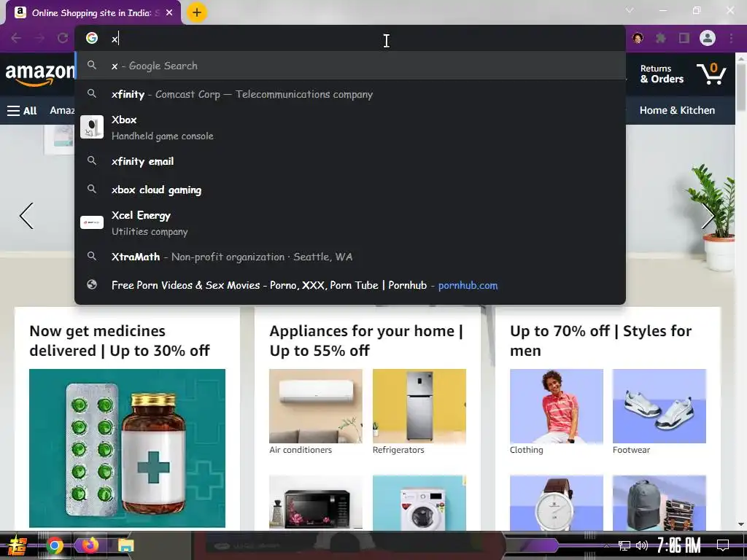
Task: Click the new tab plus button
Action: [x=197, y=12]
